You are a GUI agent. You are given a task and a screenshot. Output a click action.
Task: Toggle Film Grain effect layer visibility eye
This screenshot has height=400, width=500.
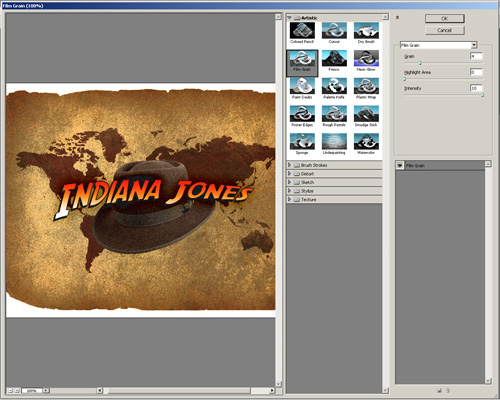pyautogui.click(x=400, y=165)
